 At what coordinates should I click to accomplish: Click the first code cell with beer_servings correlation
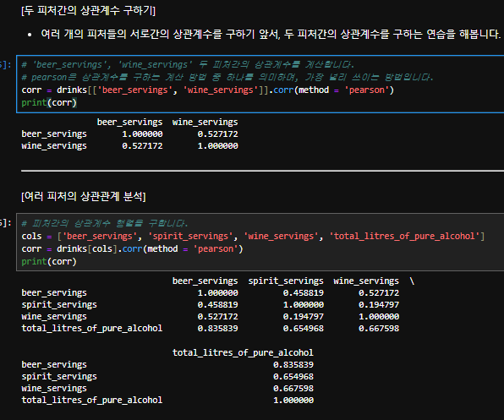[260, 84]
